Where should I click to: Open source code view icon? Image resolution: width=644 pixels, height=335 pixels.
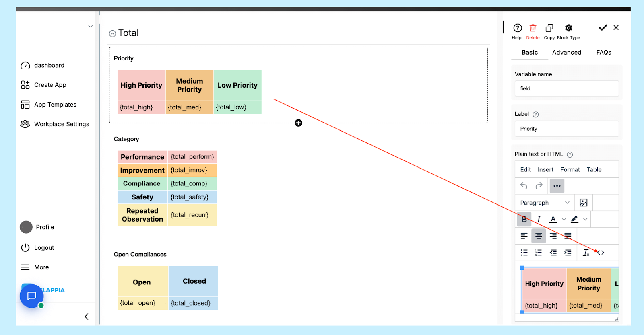[x=601, y=253]
